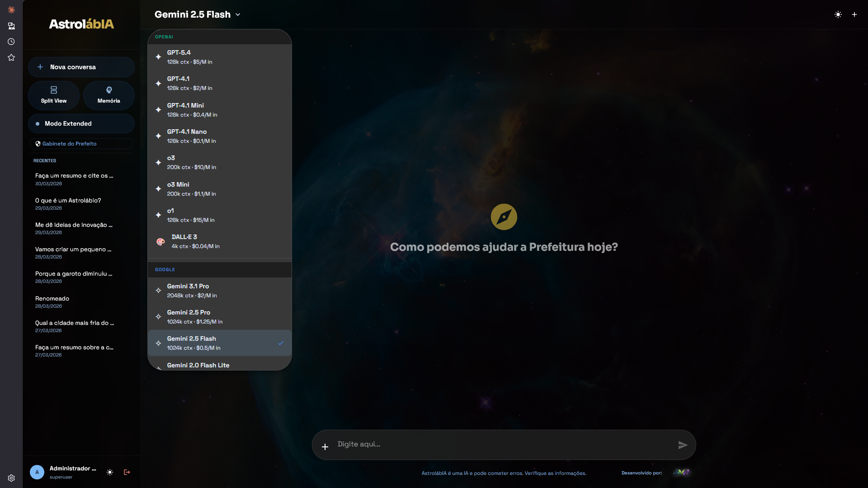Toggle theme using the sun icon near Administrador
The height and width of the screenshot is (488, 868).
110,472
